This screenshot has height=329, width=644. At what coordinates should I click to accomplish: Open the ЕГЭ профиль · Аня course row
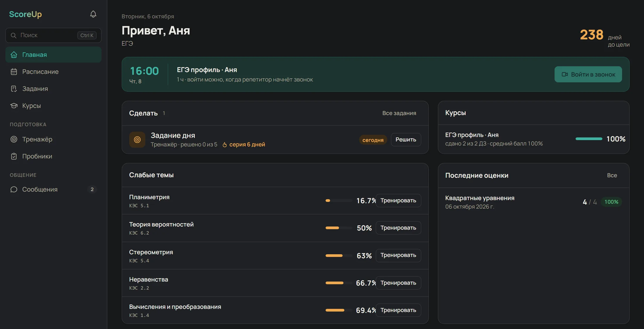pyautogui.click(x=533, y=139)
